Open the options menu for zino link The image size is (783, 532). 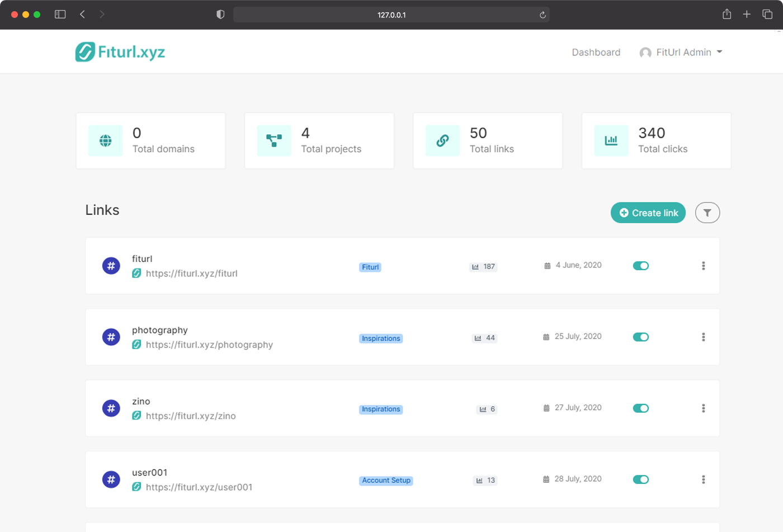[x=704, y=408]
